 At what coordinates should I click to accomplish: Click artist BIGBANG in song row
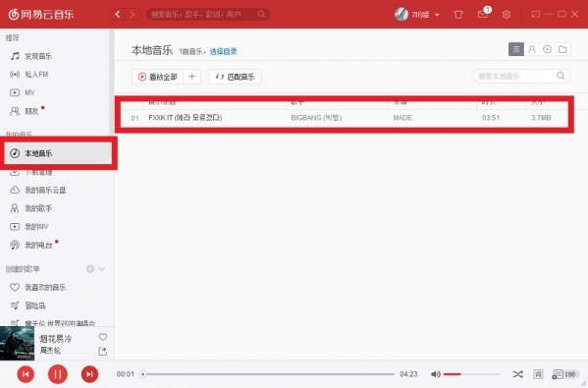coord(316,118)
